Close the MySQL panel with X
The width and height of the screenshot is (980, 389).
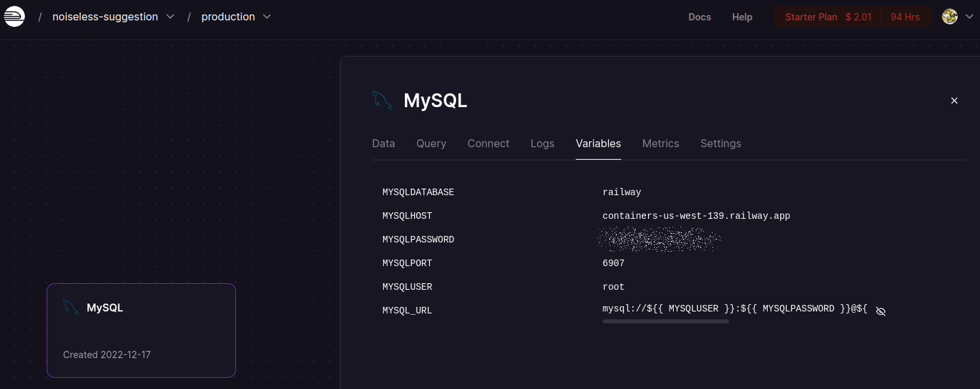pyautogui.click(x=954, y=101)
